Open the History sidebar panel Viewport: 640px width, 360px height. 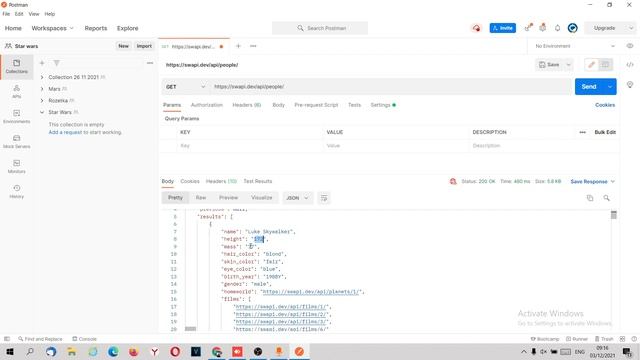(x=16, y=191)
